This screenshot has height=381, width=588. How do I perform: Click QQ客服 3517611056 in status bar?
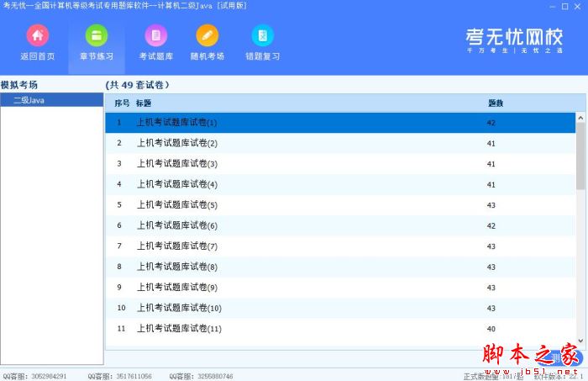pos(119,376)
